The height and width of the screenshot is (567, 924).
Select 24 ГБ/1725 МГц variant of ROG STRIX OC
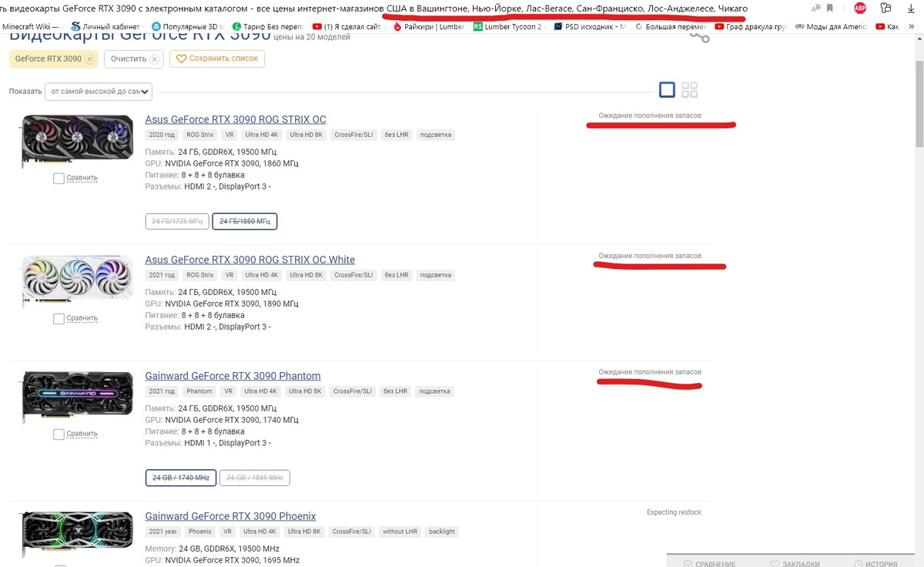click(177, 221)
